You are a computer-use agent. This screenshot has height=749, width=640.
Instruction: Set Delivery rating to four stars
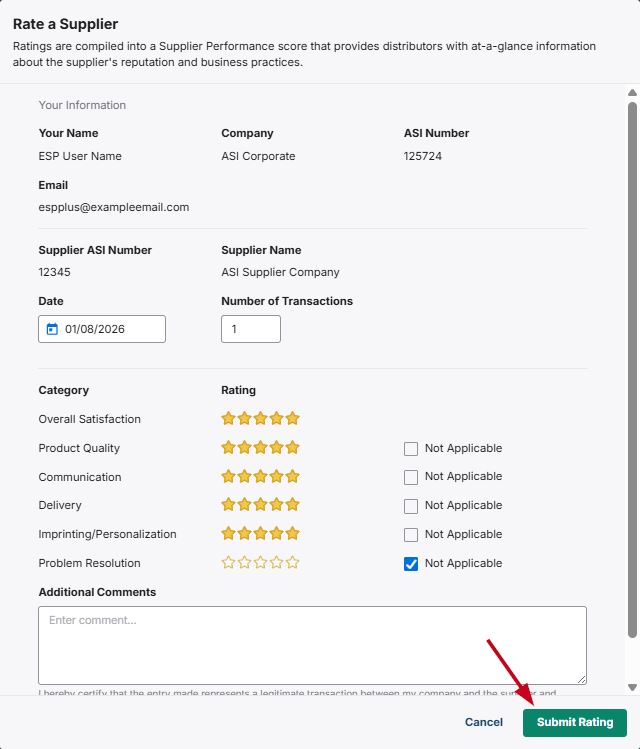click(x=276, y=505)
